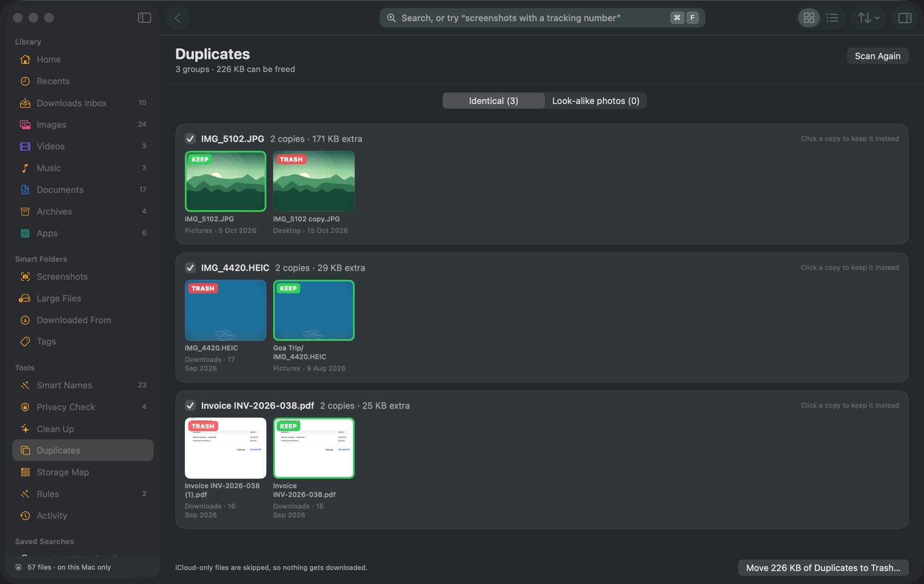Screen dimensions: 924x584
Task: Keep IMG_5102 copy.JPG thumbnail instead
Action: 314,181
